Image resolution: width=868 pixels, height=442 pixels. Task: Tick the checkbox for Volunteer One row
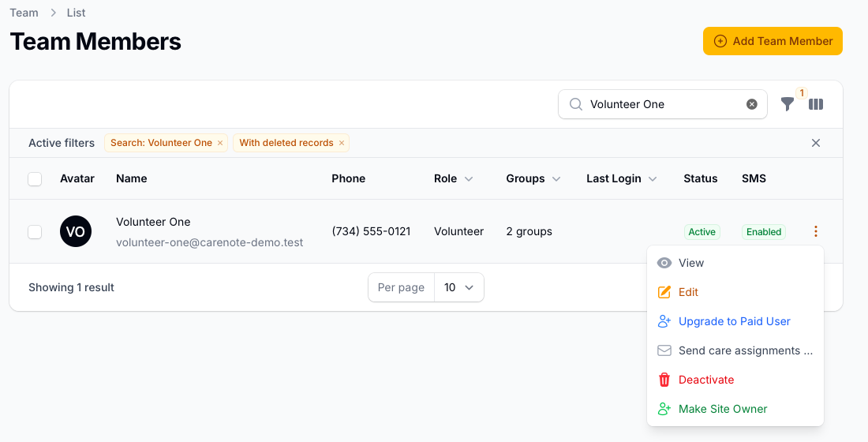point(35,232)
